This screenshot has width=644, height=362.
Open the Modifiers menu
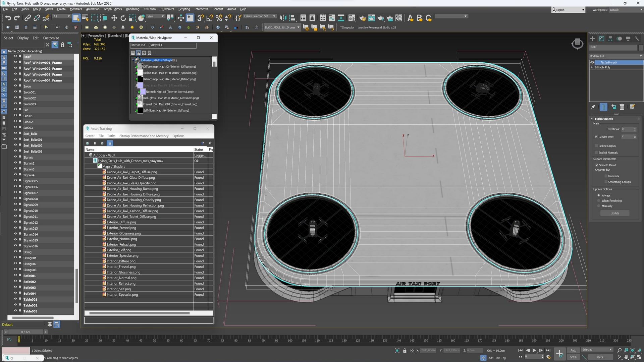76,9
